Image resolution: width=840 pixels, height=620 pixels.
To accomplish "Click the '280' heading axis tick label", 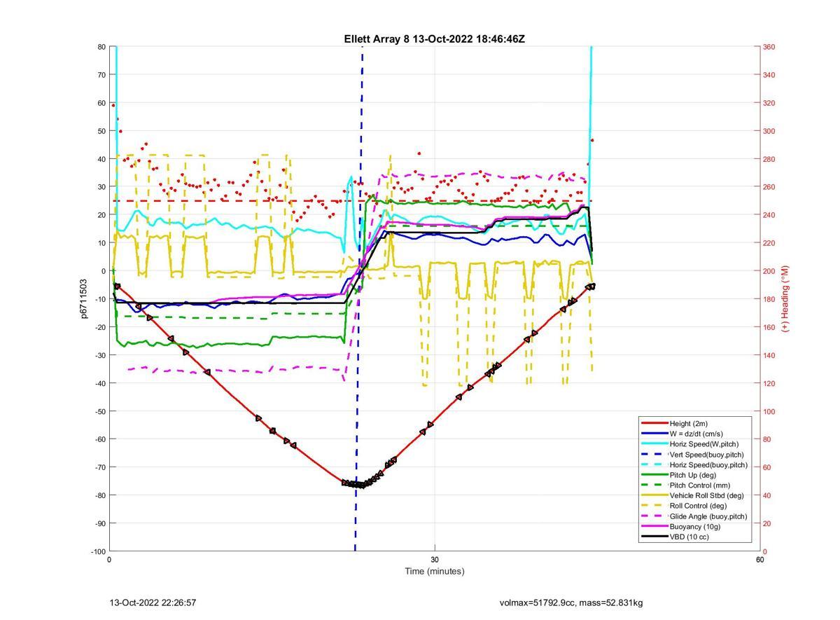I will 769,159.
